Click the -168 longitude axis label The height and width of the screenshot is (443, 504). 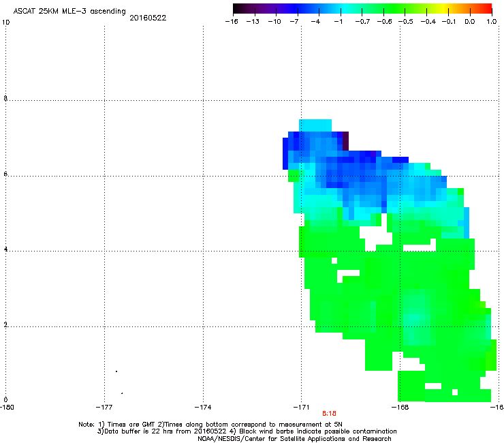[400, 408]
